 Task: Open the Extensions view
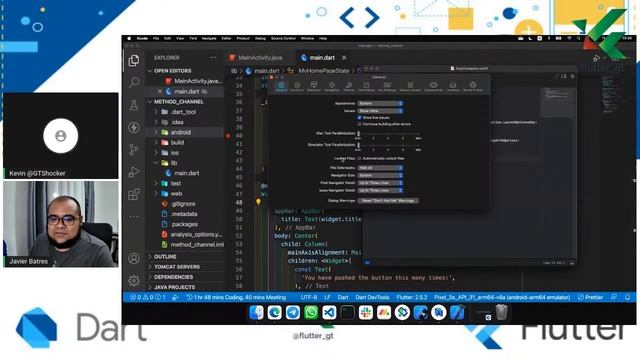coord(134,194)
